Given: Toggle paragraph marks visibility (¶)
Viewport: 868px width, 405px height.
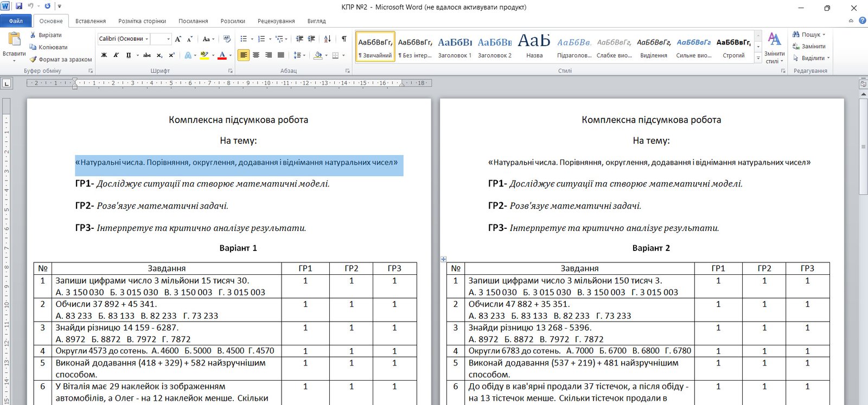Looking at the screenshot, I should tap(344, 39).
